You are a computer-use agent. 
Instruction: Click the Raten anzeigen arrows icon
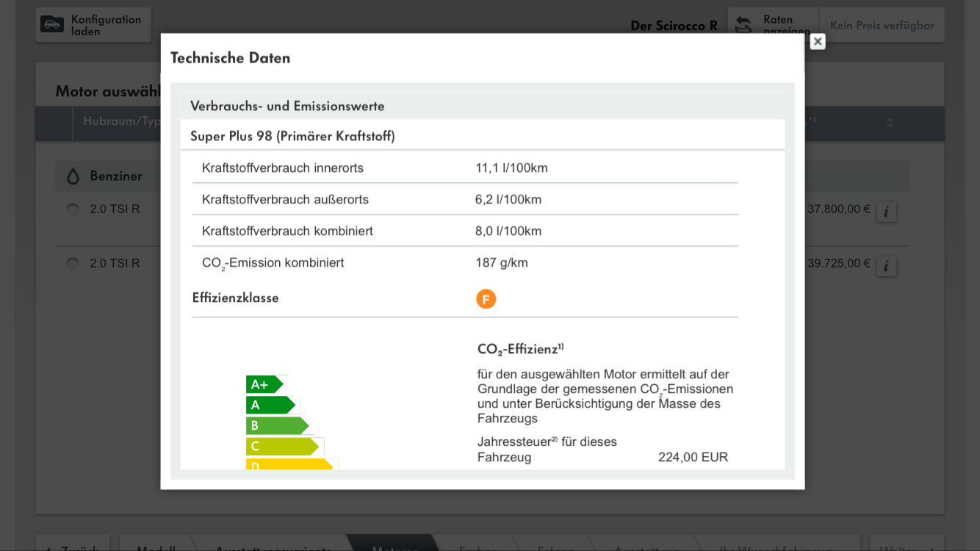click(743, 25)
